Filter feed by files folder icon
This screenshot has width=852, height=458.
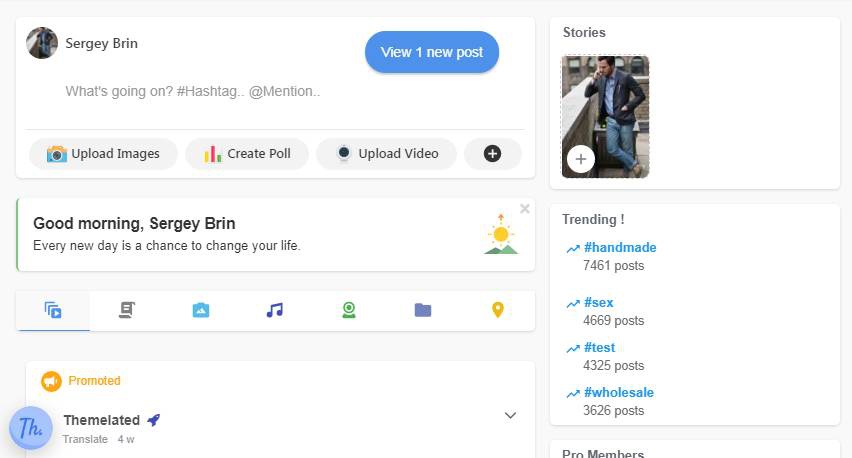[x=423, y=311]
